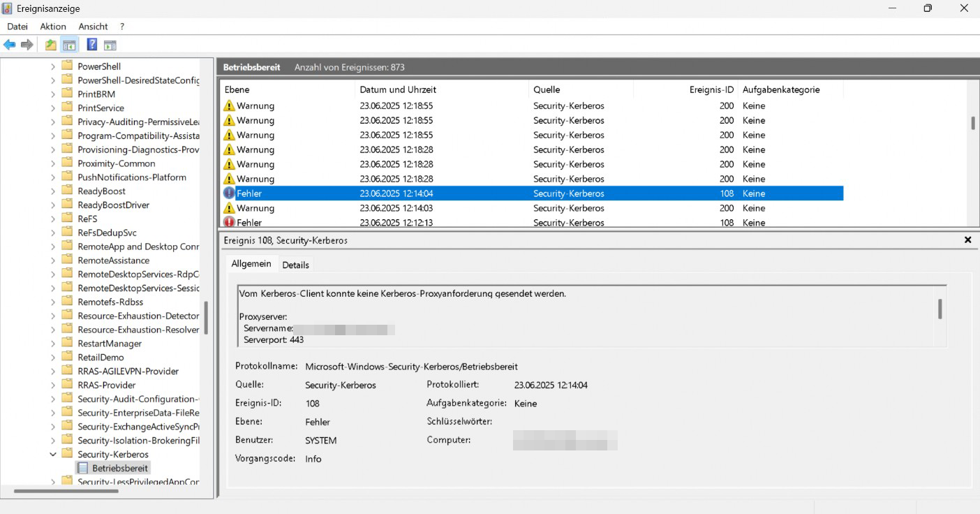Switch to the Details tab
This screenshot has width=980, height=514.
pos(295,265)
